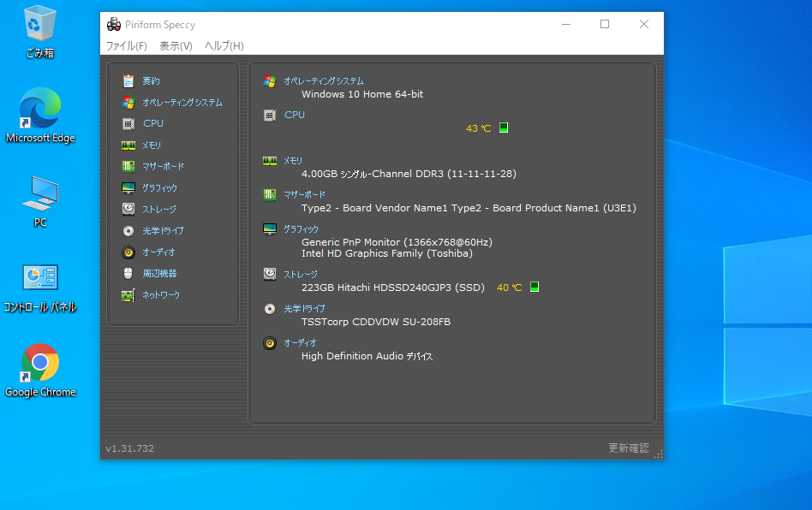Viewport: 812px width, 510px height.
Task: Click the graphics monitor icon in summary
Action: tap(270, 229)
